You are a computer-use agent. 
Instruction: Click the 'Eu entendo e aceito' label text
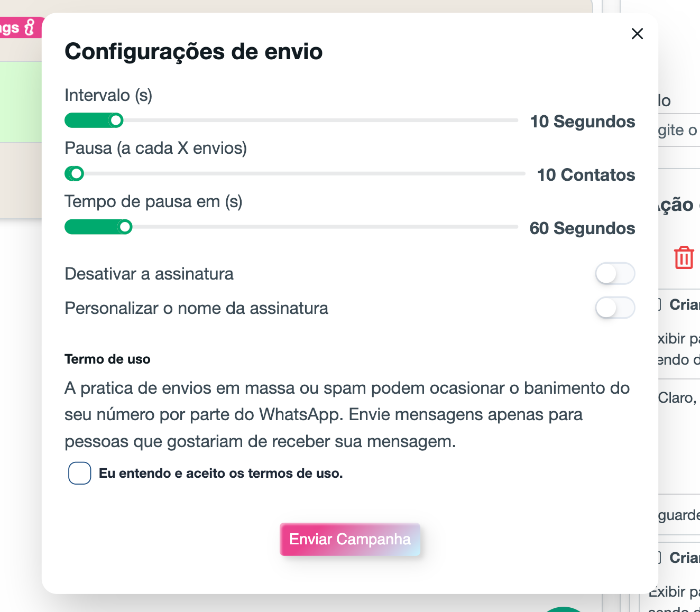coord(220,474)
